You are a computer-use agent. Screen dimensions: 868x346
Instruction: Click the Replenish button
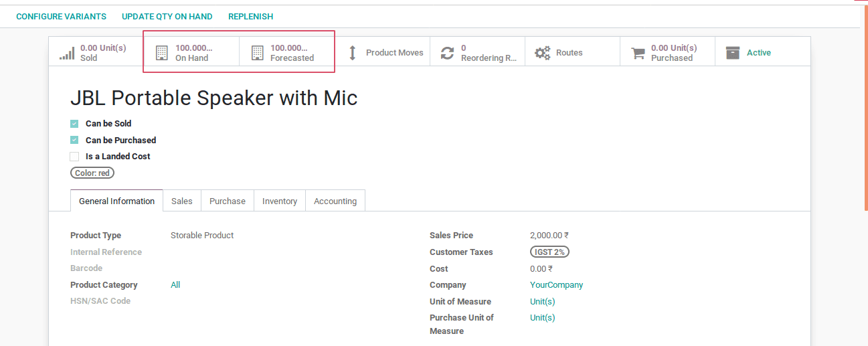[250, 16]
